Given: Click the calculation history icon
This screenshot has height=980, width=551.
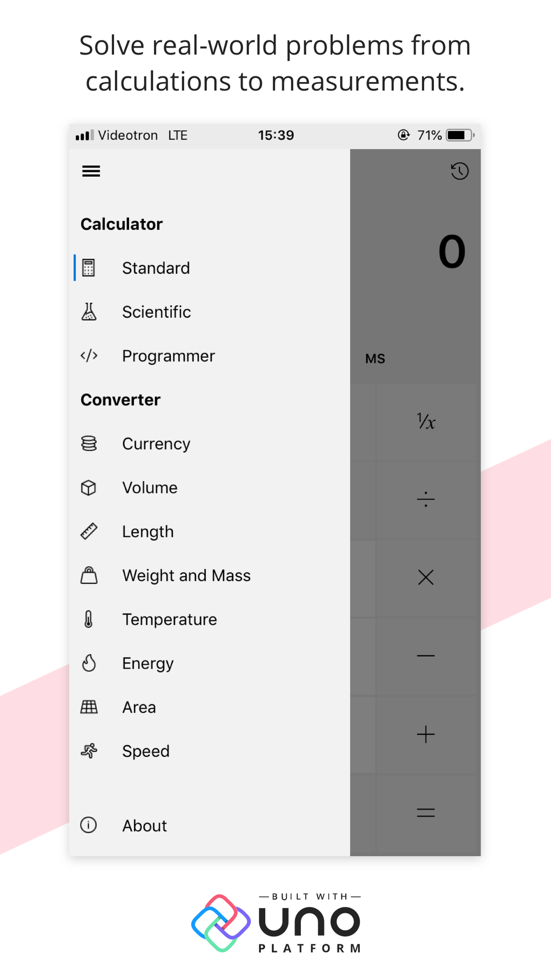Looking at the screenshot, I should point(459,171).
